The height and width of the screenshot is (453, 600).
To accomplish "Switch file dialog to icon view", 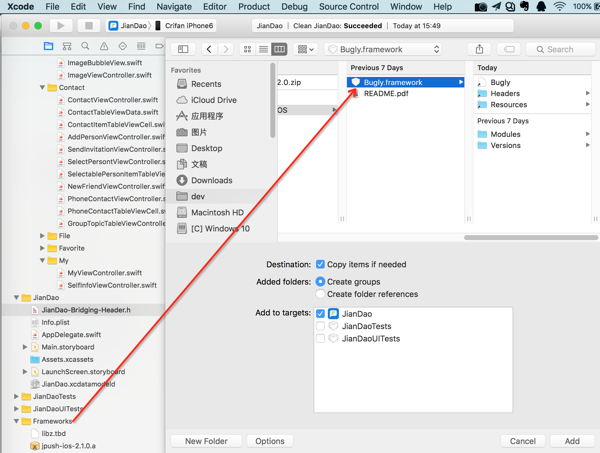I will click(248, 49).
